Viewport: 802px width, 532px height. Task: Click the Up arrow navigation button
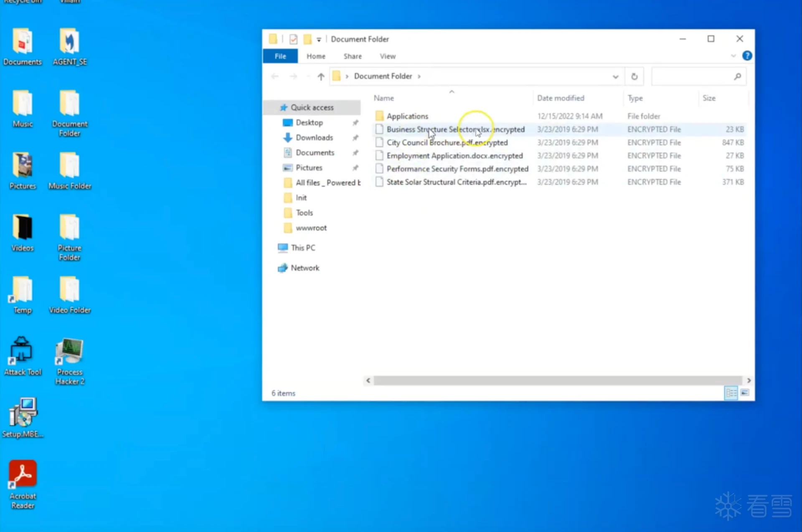tap(320, 76)
